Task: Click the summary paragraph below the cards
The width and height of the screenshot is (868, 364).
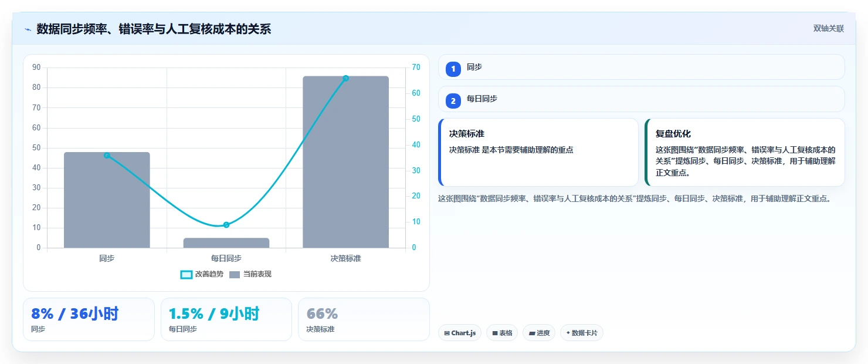Action: [x=635, y=198]
